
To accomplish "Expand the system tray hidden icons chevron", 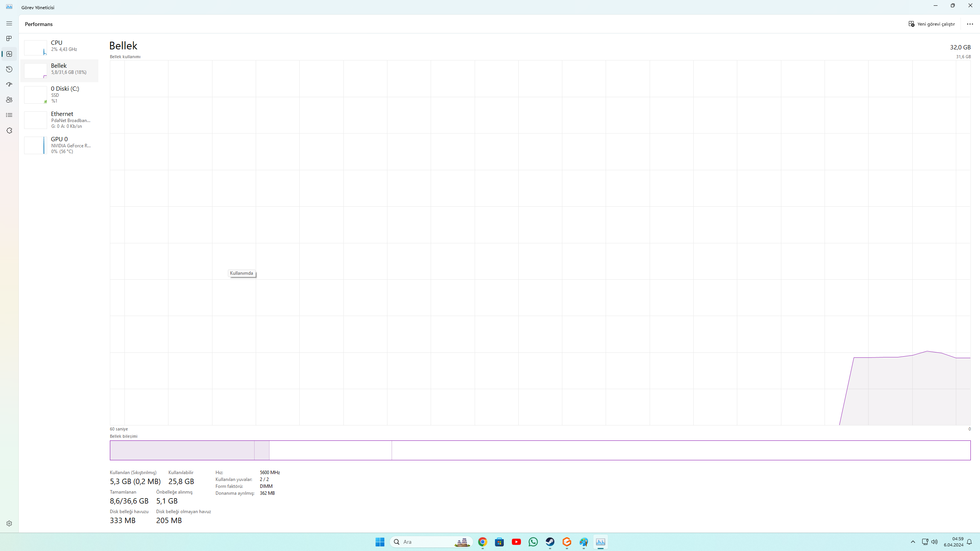I will coord(913,542).
